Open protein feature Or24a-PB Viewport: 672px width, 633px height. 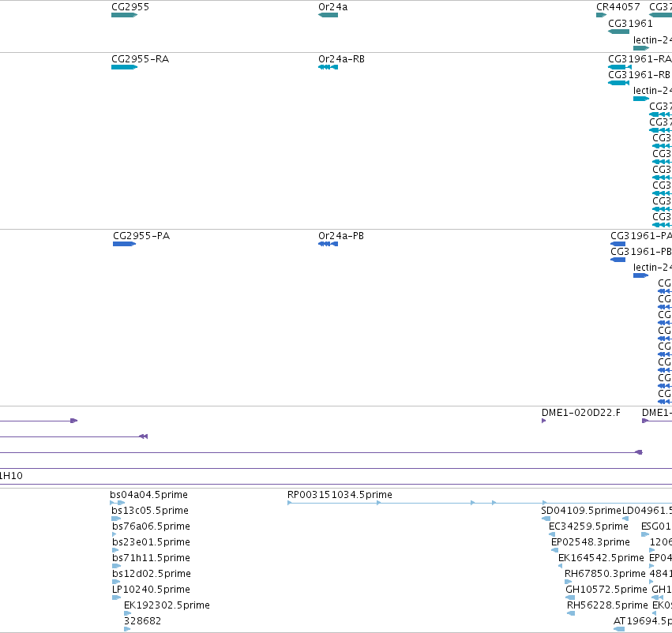click(341, 235)
